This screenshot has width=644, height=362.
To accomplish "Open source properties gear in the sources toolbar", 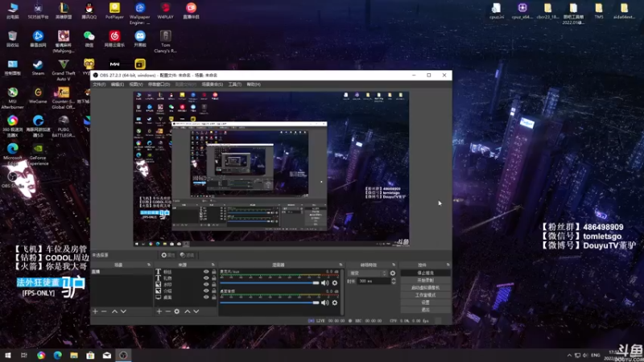I will 176,311.
